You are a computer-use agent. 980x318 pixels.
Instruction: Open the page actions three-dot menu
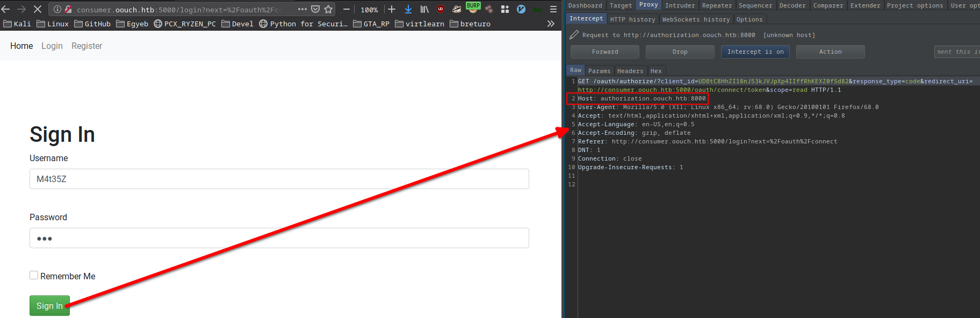coord(302,9)
